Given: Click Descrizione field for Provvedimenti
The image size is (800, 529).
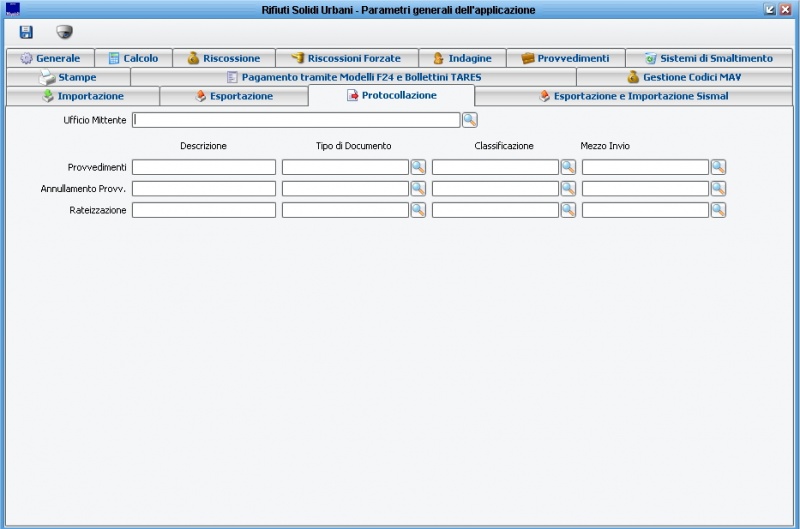Looking at the screenshot, I should click(x=204, y=167).
